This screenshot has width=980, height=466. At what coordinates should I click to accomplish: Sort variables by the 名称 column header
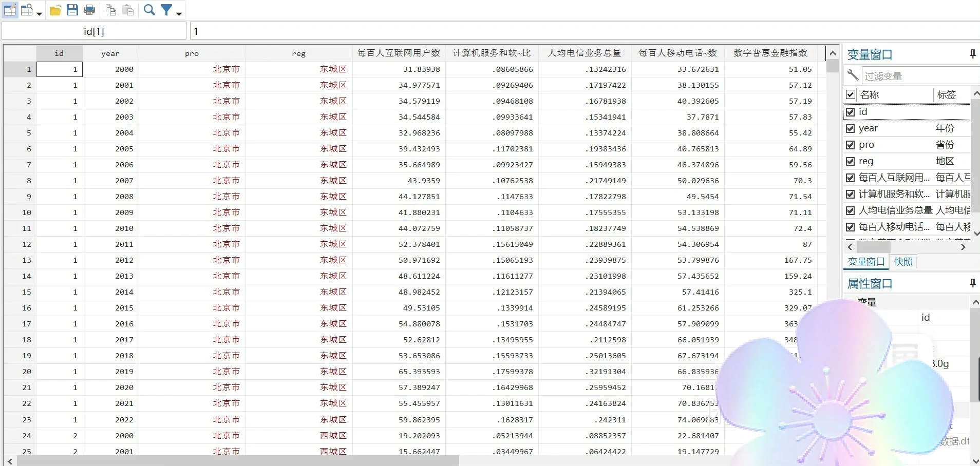(895, 94)
